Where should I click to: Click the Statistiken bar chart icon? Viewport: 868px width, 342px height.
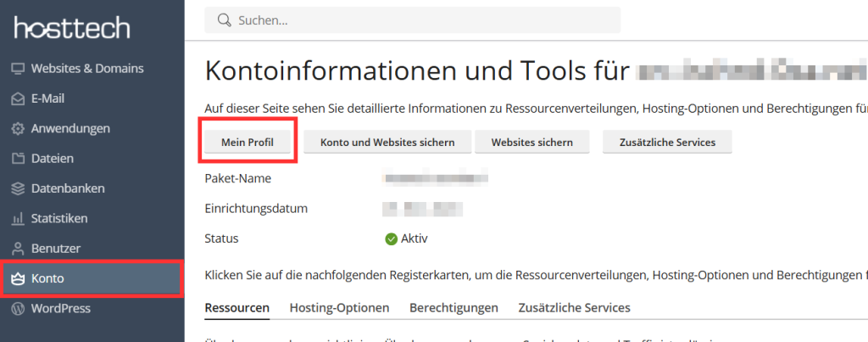(17, 219)
